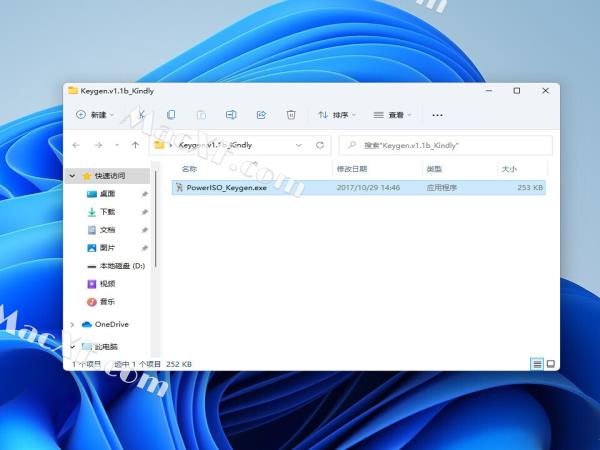Screen dimensions: 600x450
Task: Select OneDrive in the navigation pane
Action: (111, 324)
